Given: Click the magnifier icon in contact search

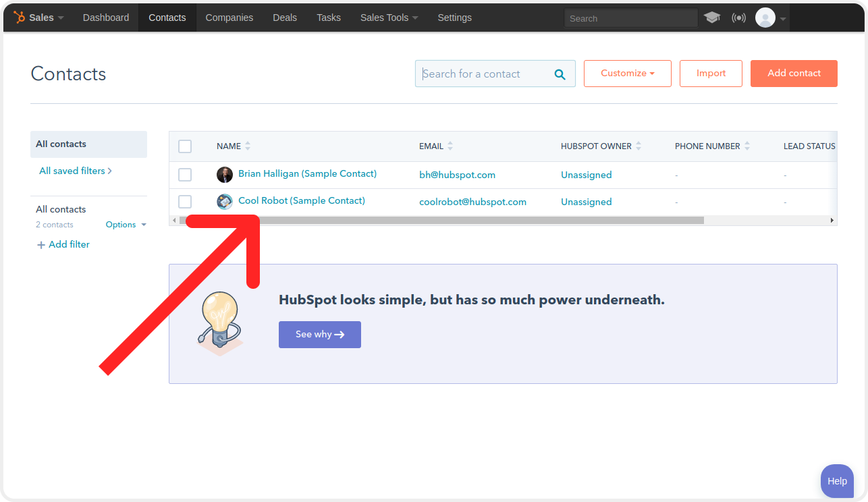Looking at the screenshot, I should [x=560, y=74].
